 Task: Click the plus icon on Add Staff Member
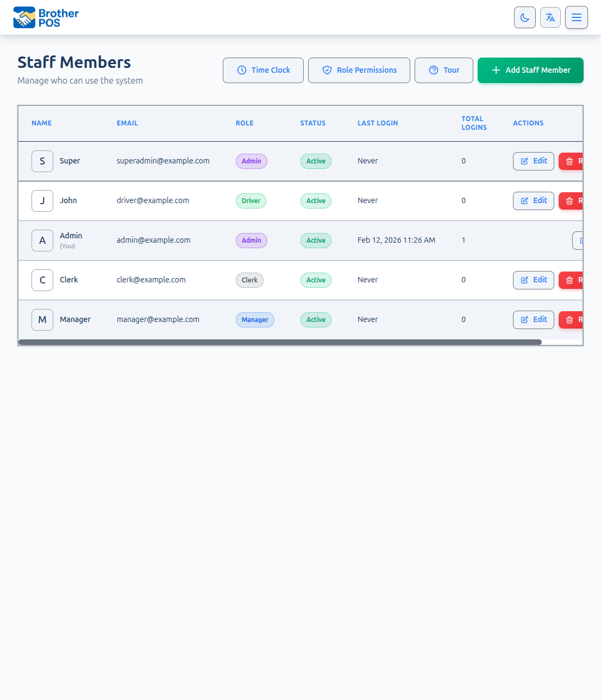496,70
